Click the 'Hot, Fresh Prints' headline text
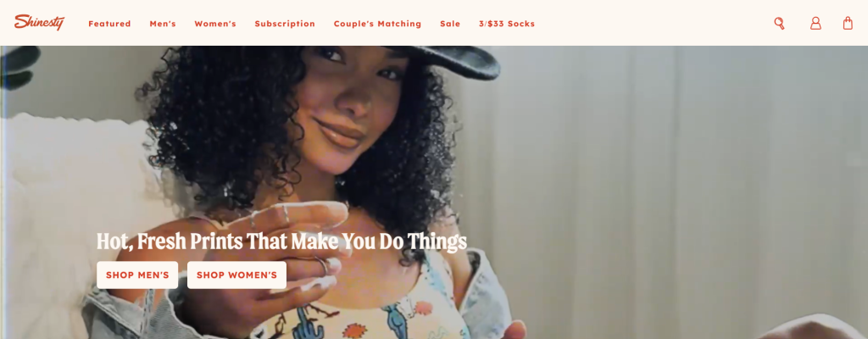 (281, 242)
